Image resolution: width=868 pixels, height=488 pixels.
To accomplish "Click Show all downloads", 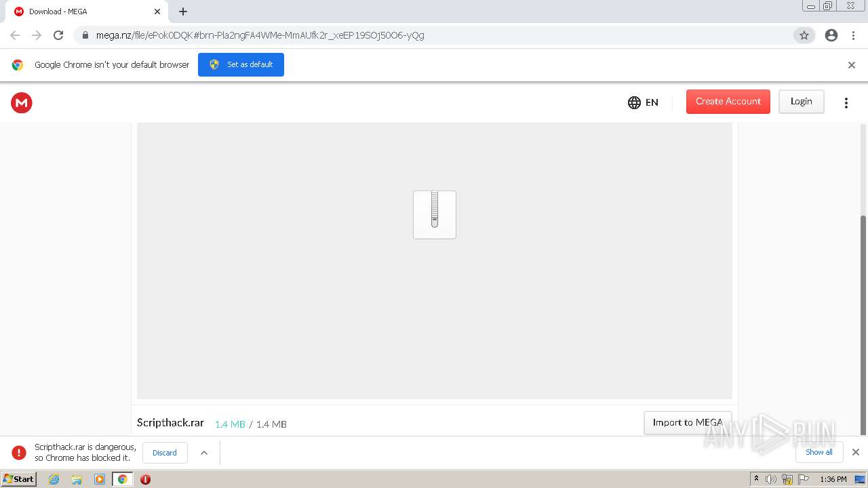I will click(818, 452).
